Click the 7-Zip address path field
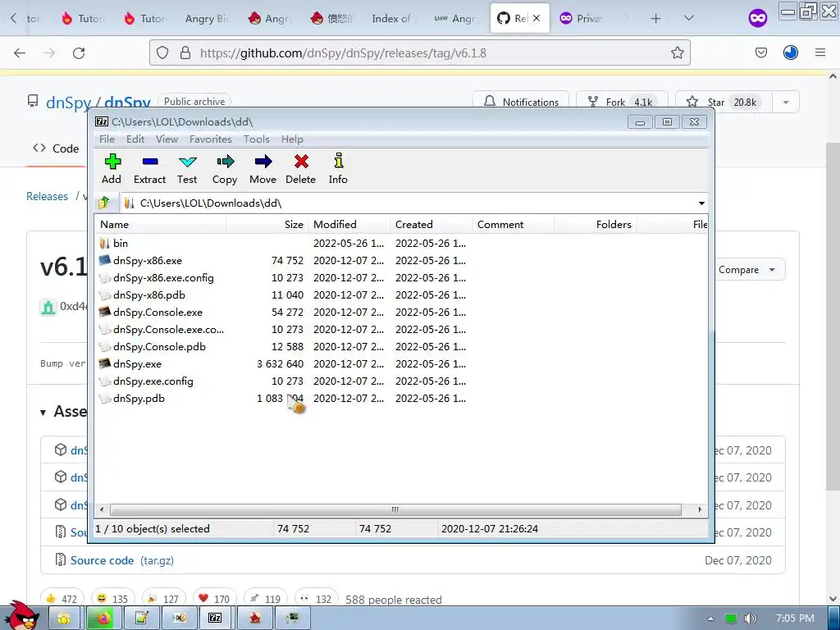Screen dimensions: 840x630 [409, 203]
